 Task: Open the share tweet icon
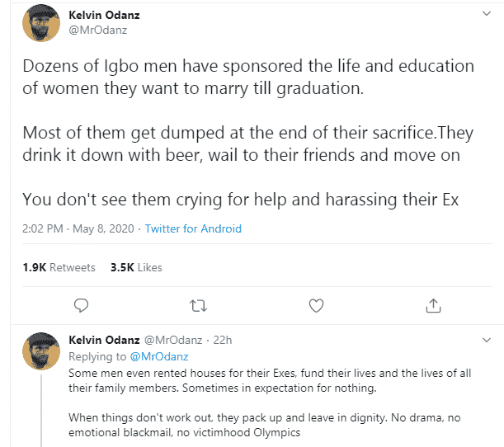[433, 306]
